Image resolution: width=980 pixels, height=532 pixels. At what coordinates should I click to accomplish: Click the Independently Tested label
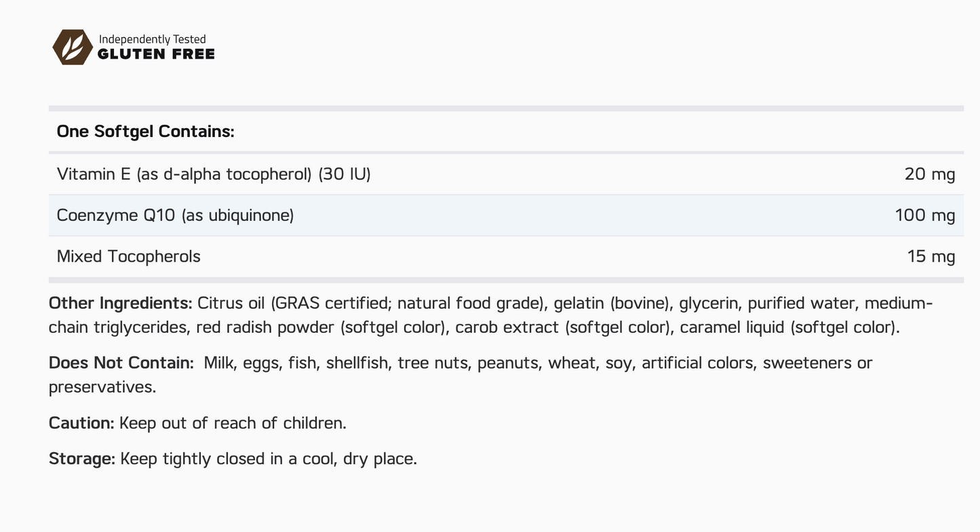click(152, 39)
